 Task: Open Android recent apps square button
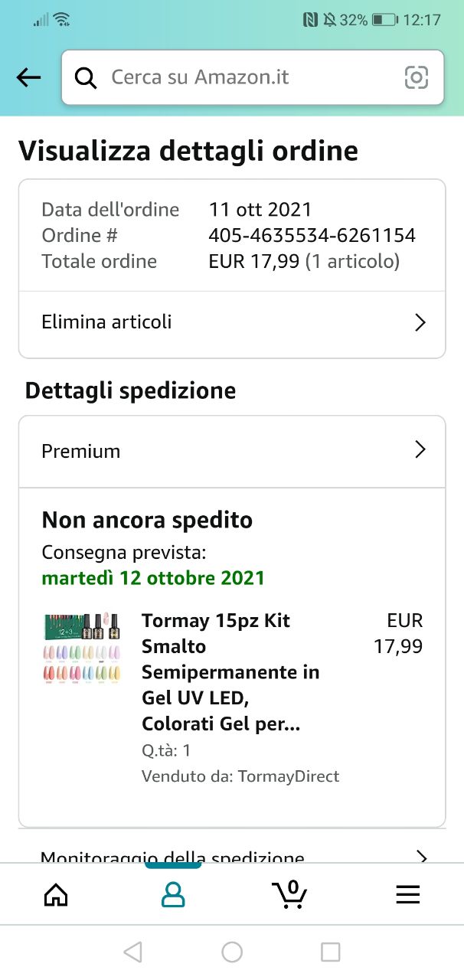[330, 952]
